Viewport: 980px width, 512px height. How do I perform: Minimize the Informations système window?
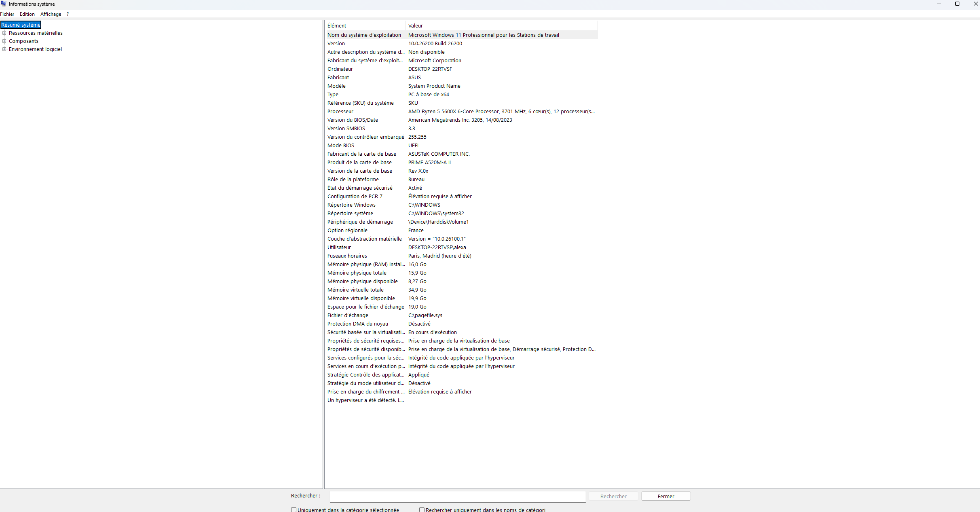pyautogui.click(x=939, y=4)
